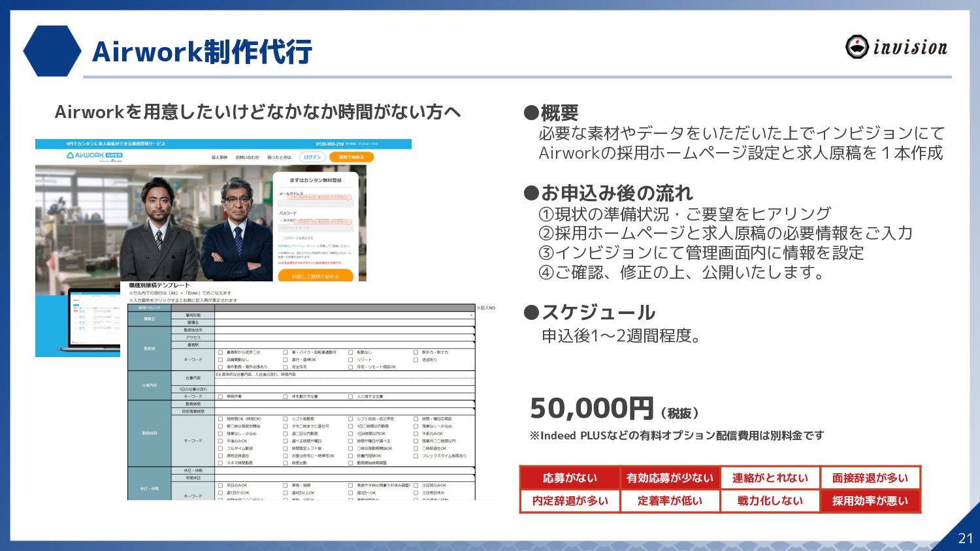This screenshot has height=551, width=980.
Task: Open the お問い合わせ nav item
Action: click(247, 157)
